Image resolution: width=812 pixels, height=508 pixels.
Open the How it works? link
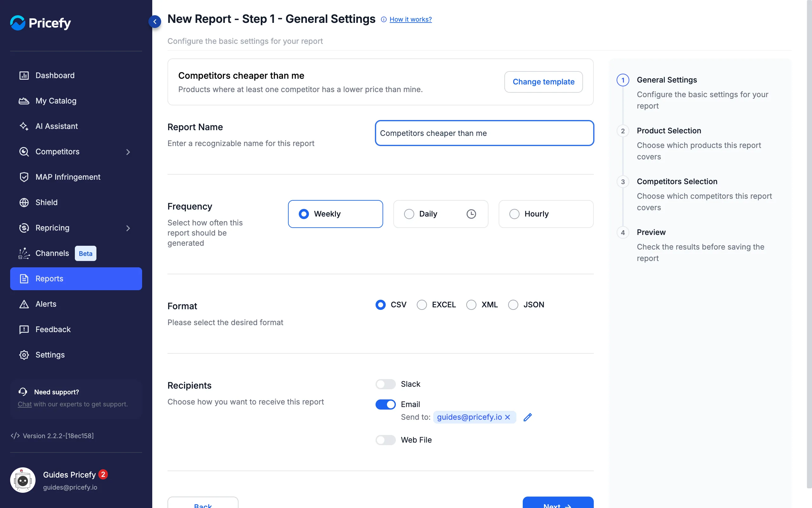(410, 19)
